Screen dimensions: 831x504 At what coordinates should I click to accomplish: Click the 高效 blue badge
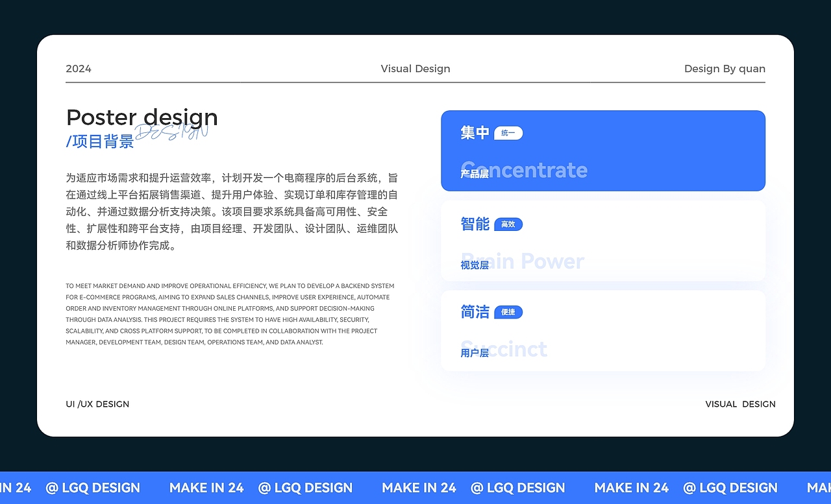coord(508,224)
